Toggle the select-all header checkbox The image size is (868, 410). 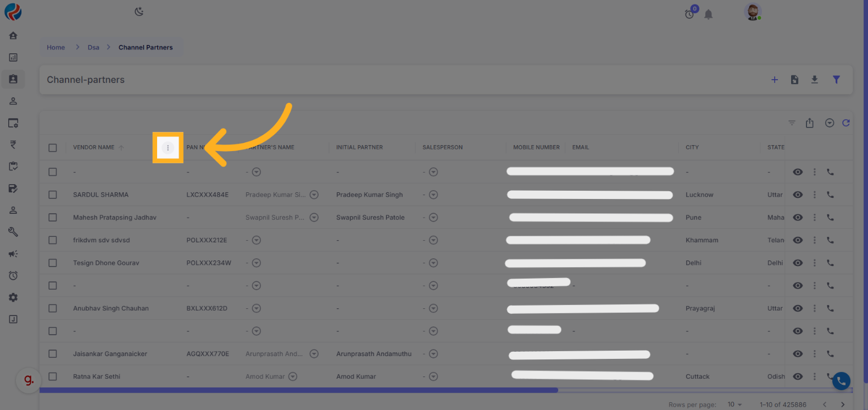click(x=53, y=147)
